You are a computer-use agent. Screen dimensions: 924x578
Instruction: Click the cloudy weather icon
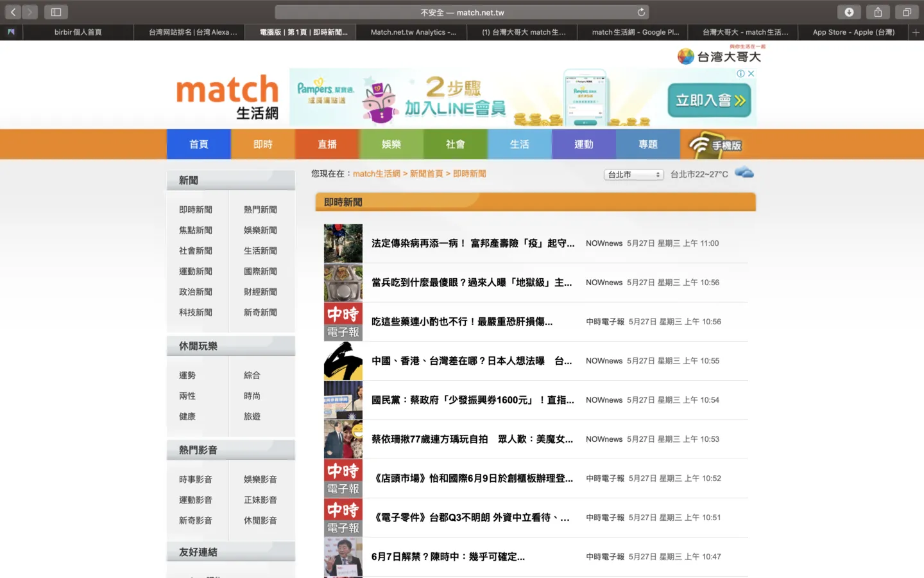744,172
